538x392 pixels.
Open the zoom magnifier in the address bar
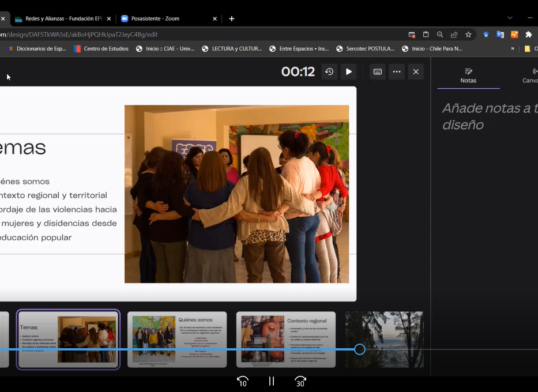[440, 34]
